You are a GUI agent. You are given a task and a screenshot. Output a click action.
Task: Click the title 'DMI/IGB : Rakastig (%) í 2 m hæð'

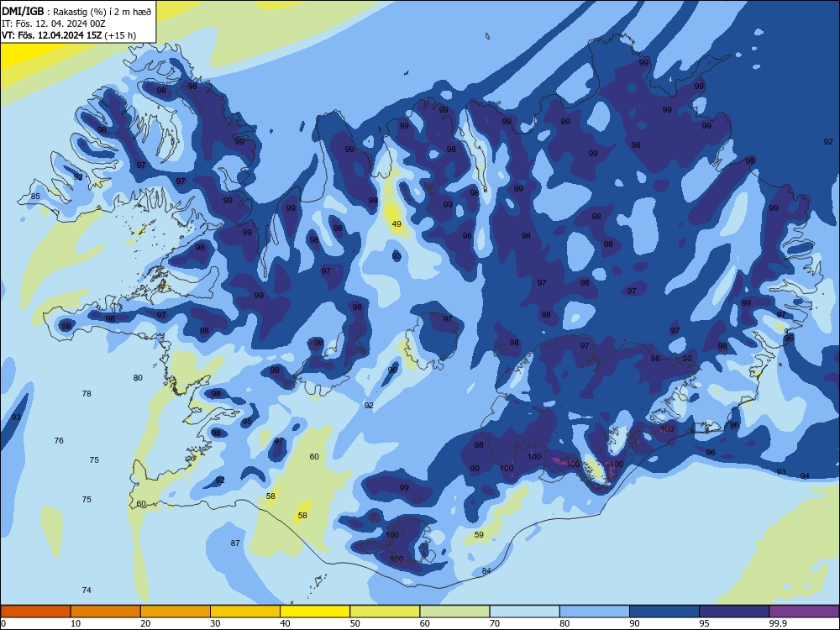click(x=77, y=12)
